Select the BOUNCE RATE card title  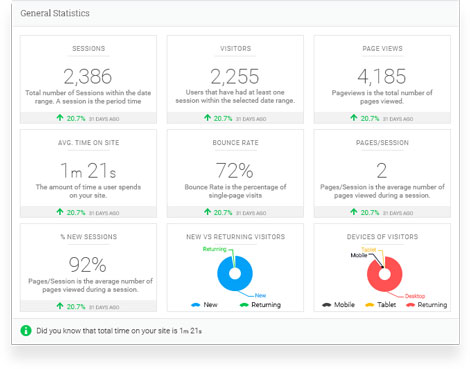[x=235, y=143]
